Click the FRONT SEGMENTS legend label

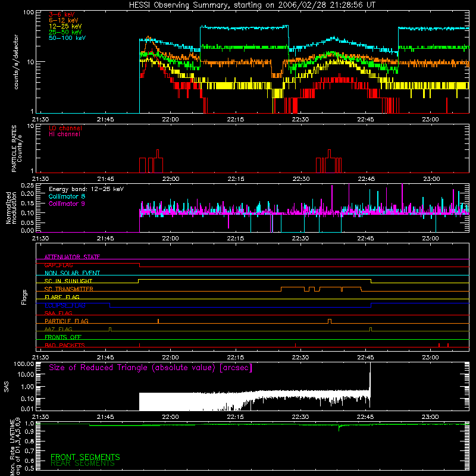pos(85,457)
